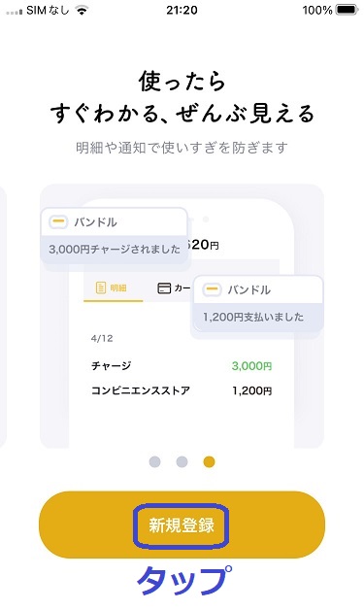Click the 明細 document icon
The height and width of the screenshot is (610, 364).
(101, 288)
